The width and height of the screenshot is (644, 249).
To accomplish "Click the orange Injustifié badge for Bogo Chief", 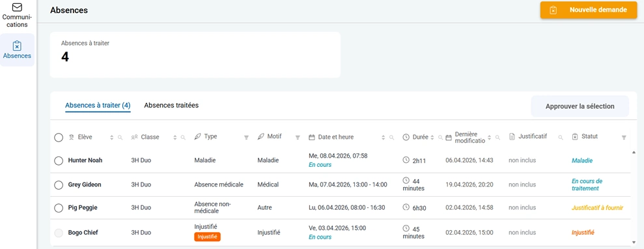I will click(208, 237).
